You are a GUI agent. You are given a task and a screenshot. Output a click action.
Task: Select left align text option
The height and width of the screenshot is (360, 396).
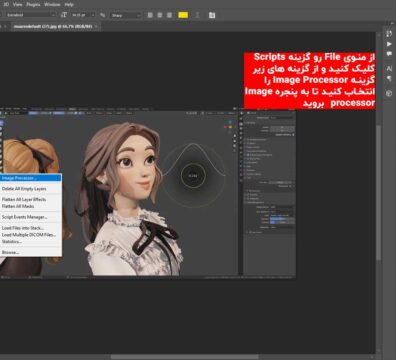tap(150, 15)
